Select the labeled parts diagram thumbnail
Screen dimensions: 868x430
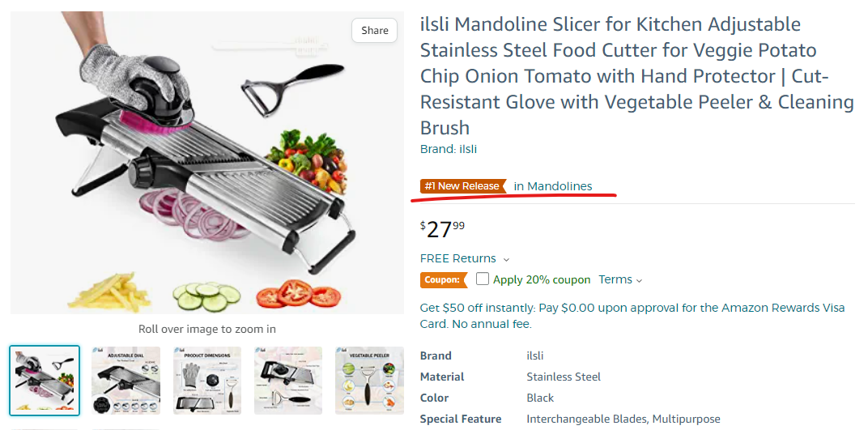(288, 381)
